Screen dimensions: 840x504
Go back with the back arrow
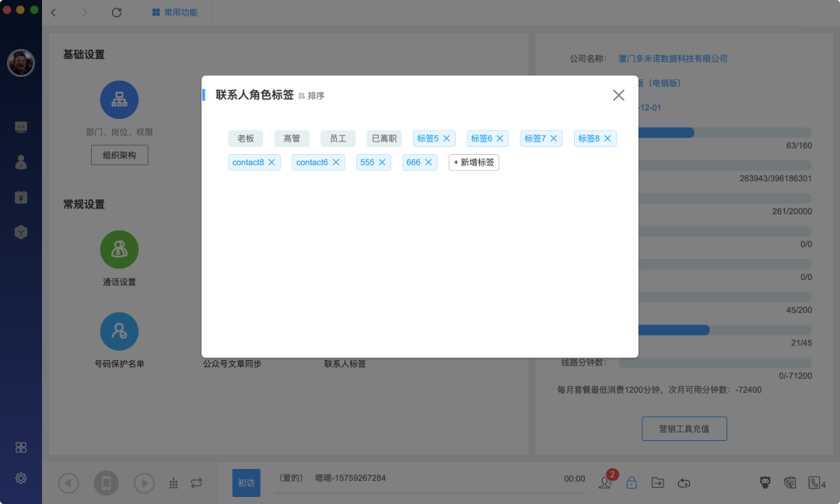[x=54, y=12]
